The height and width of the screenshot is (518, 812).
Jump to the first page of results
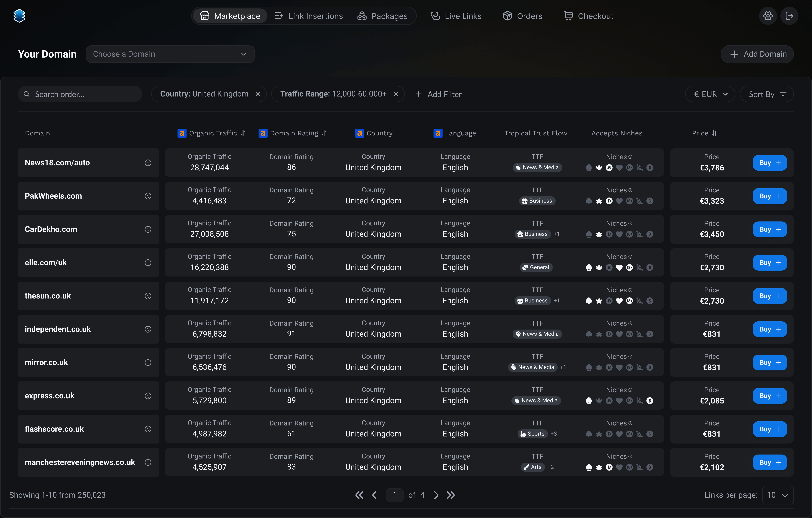point(359,495)
